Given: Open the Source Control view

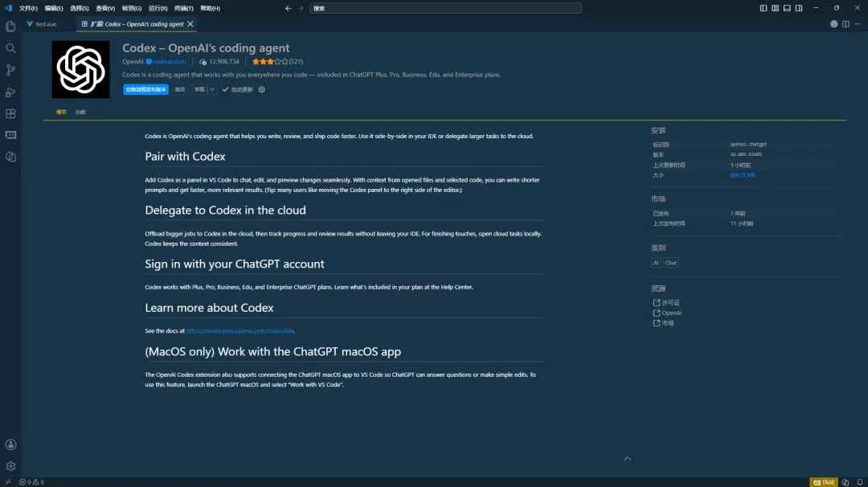Looking at the screenshot, I should [10, 70].
